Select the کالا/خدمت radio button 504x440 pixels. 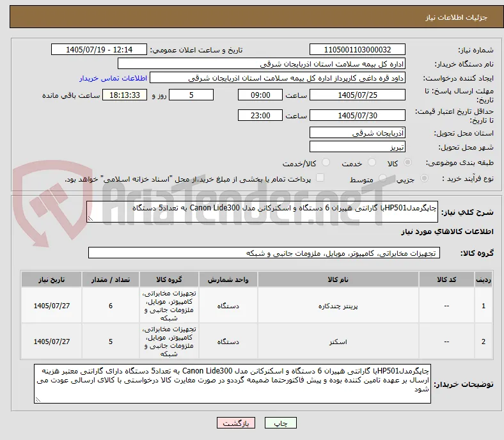(x=326, y=162)
